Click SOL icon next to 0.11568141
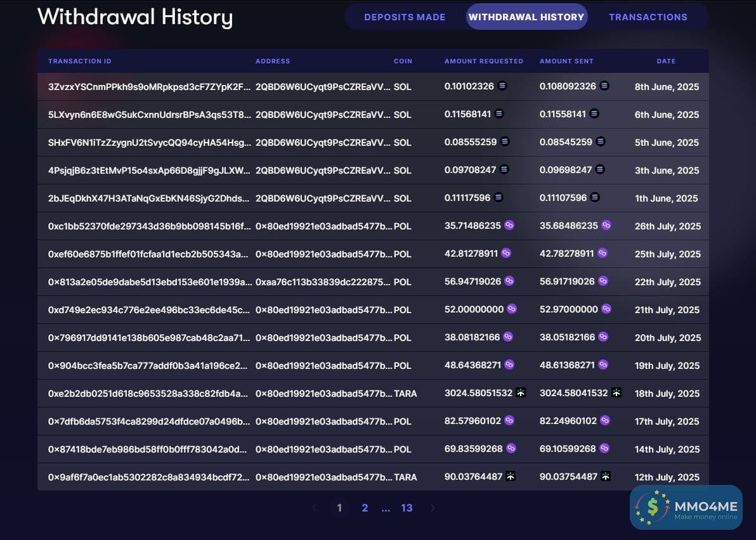 (499, 113)
